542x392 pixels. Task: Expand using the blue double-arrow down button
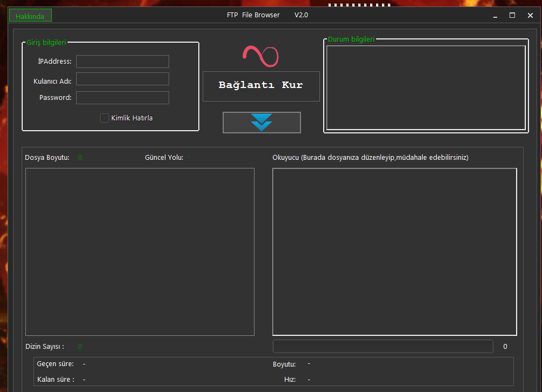262,123
